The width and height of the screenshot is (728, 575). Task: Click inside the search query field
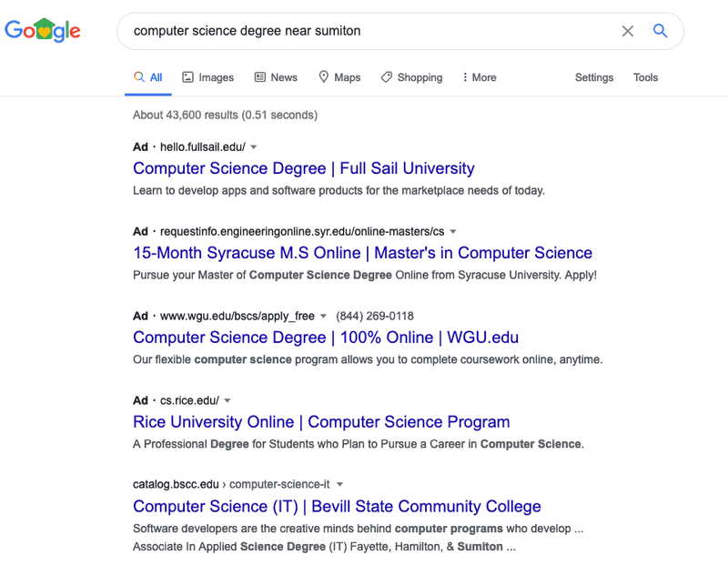(364, 31)
